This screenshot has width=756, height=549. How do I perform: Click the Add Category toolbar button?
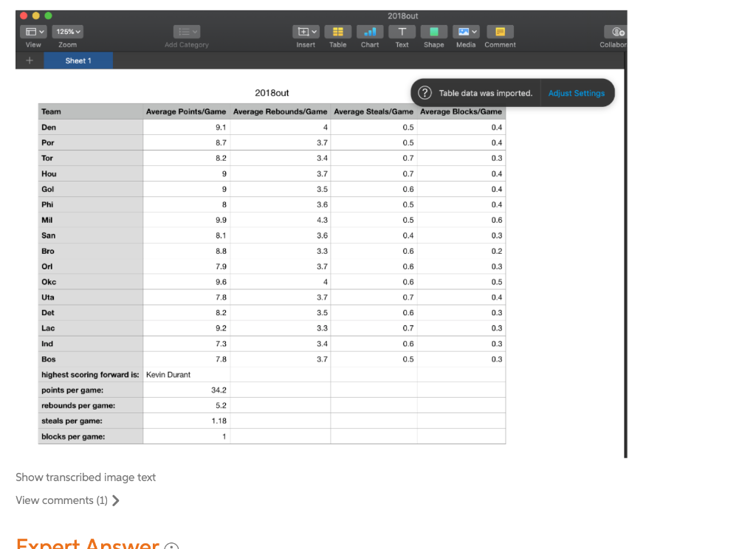(187, 32)
